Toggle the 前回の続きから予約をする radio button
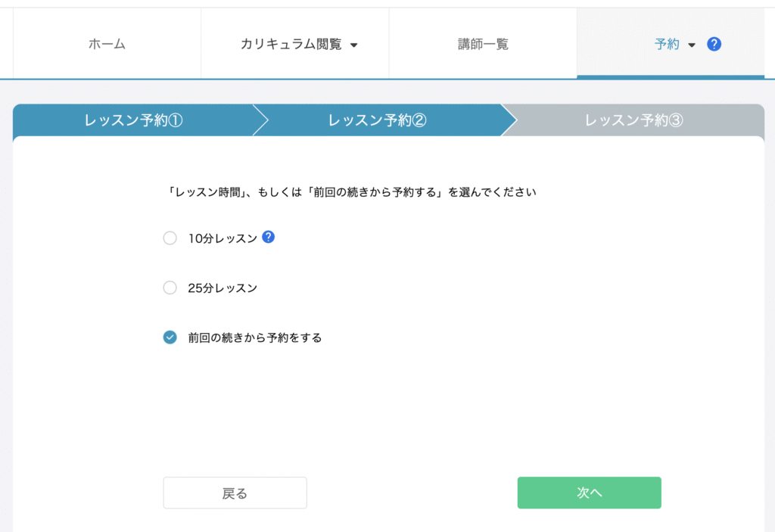The height and width of the screenshot is (532, 775). (x=170, y=338)
